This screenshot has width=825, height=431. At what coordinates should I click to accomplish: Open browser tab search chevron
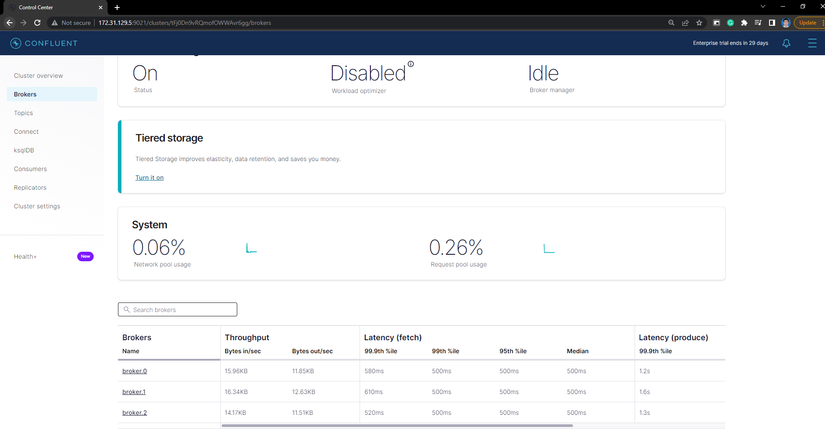(762, 7)
